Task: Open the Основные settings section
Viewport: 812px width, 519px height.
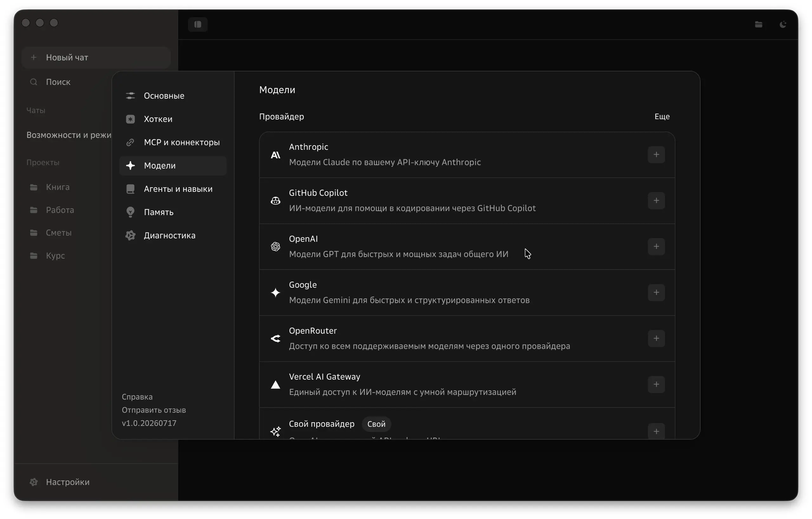Action: (173, 96)
